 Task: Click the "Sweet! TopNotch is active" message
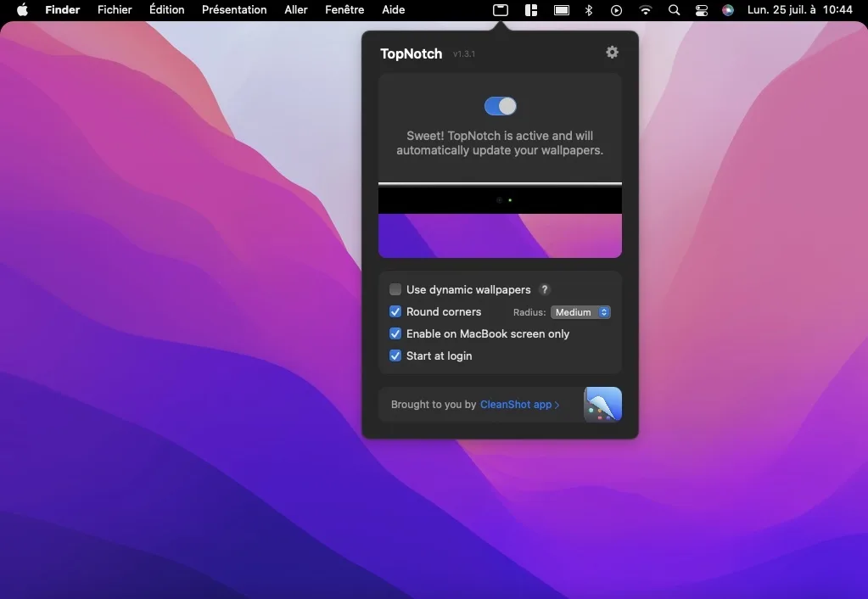500,143
